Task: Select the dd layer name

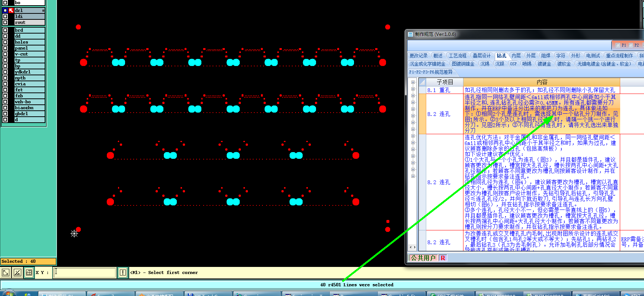Action: 29,36
